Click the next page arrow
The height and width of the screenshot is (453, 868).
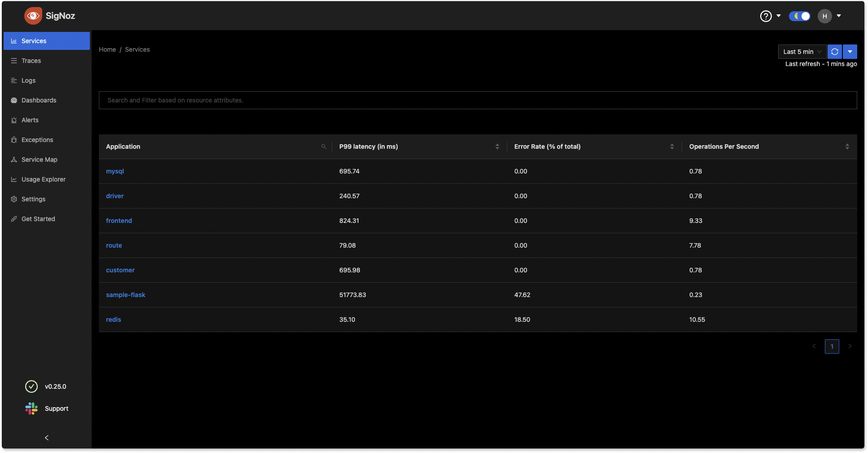(x=850, y=346)
